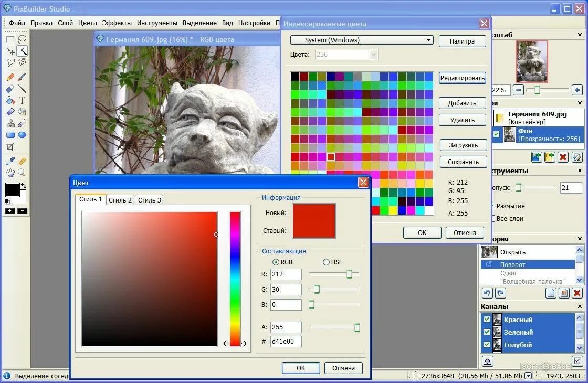Click the navigator thumbnail in Scale panel
The image size is (588, 383).
(x=532, y=62)
